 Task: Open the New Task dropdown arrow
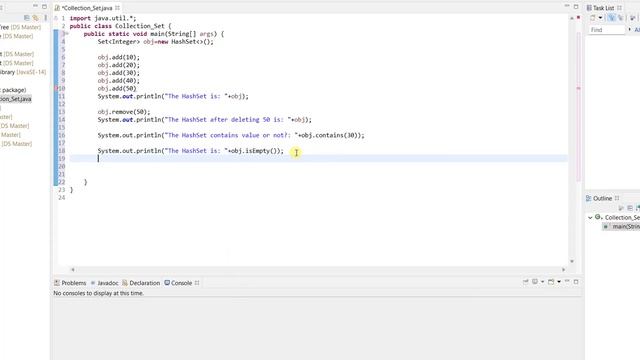click(600, 18)
